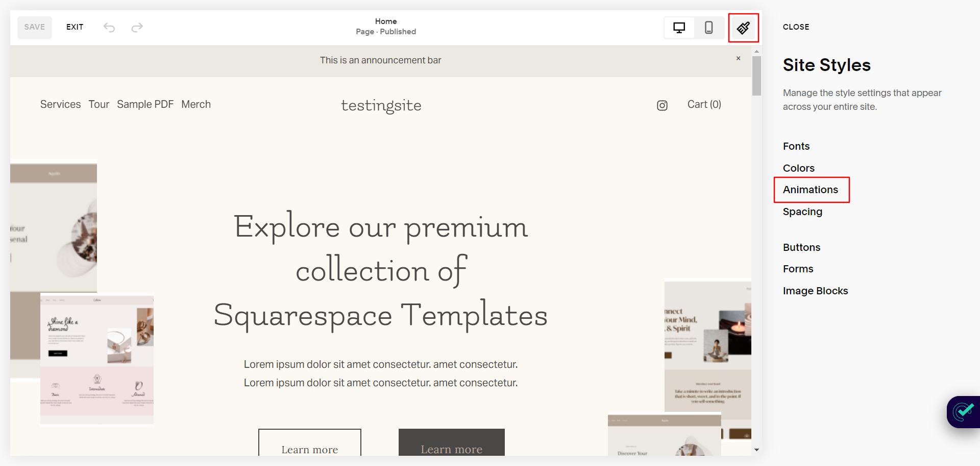Switch to mobile preview icon
This screenshot has width=980, height=466.
708,28
